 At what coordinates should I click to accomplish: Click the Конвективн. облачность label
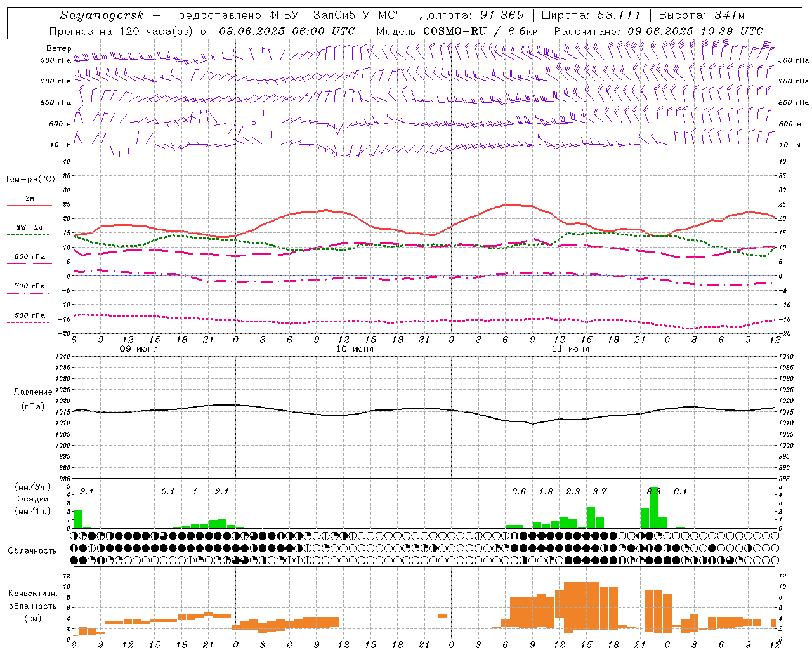(32, 600)
